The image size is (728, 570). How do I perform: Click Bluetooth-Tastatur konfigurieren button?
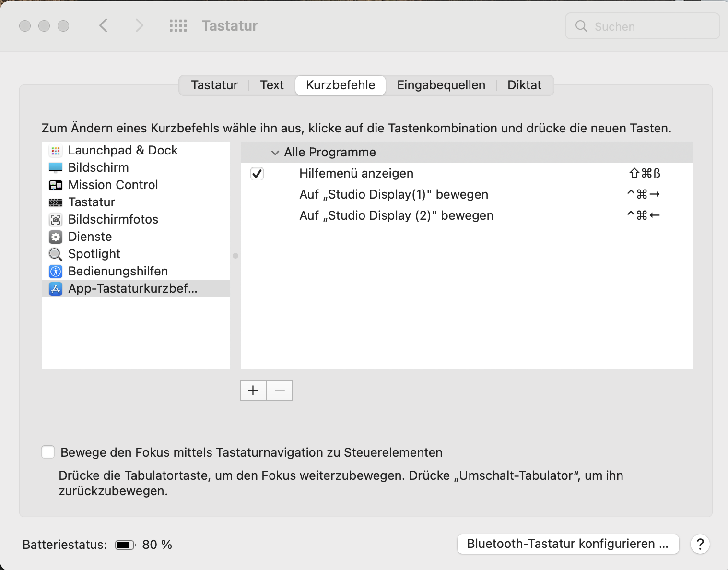[x=568, y=544]
